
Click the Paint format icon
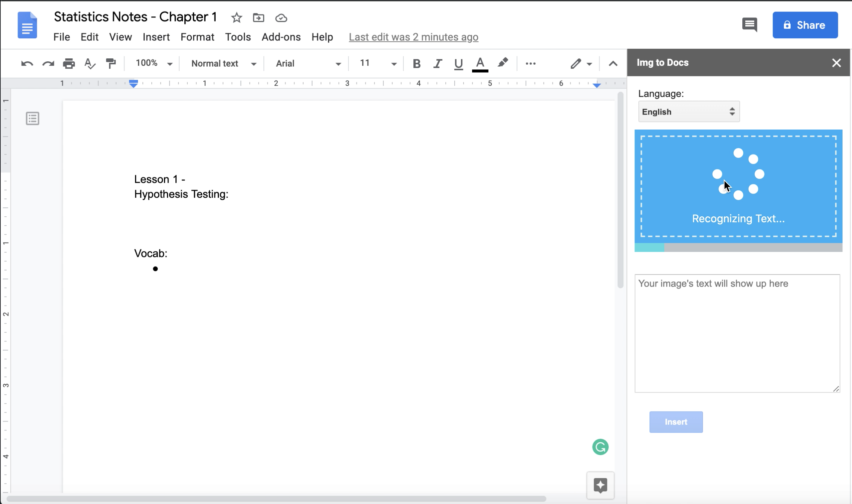click(111, 63)
